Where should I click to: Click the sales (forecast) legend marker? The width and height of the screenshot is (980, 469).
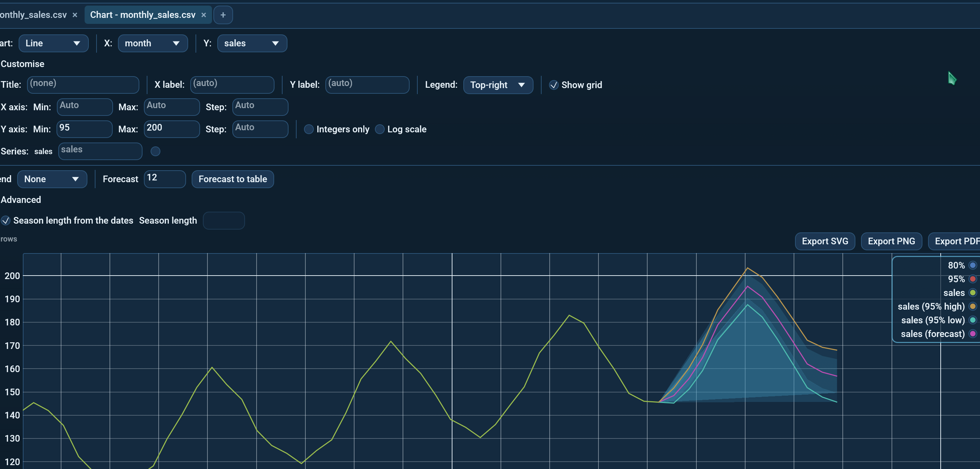point(972,333)
